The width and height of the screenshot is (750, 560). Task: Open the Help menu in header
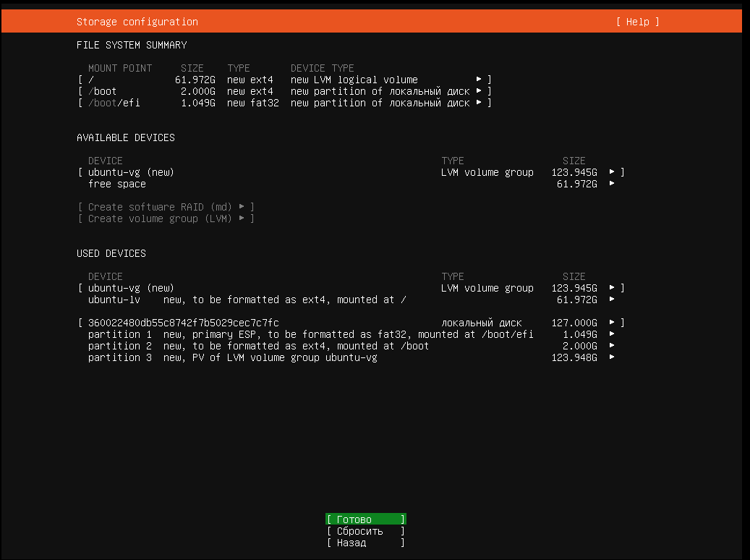[x=637, y=22]
